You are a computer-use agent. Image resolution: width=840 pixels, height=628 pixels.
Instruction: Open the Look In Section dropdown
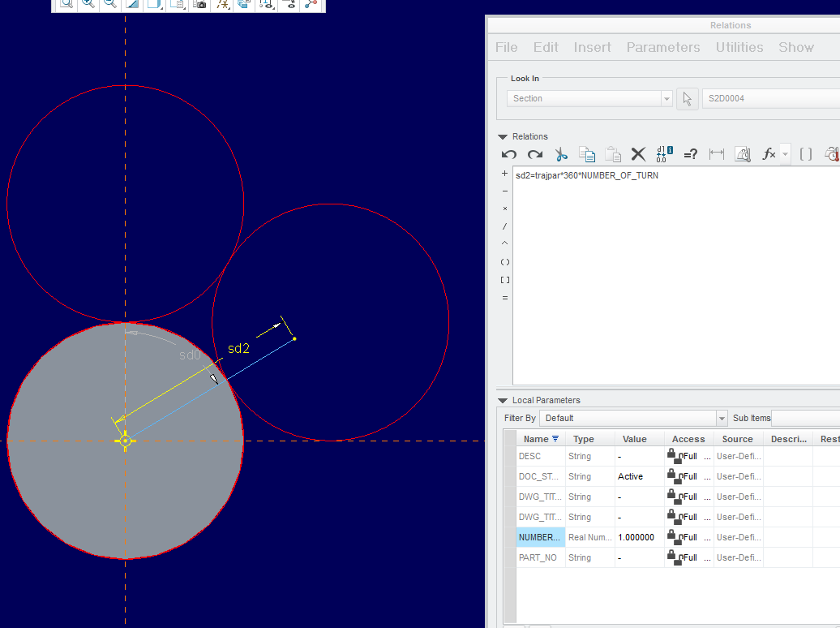pyautogui.click(x=589, y=99)
